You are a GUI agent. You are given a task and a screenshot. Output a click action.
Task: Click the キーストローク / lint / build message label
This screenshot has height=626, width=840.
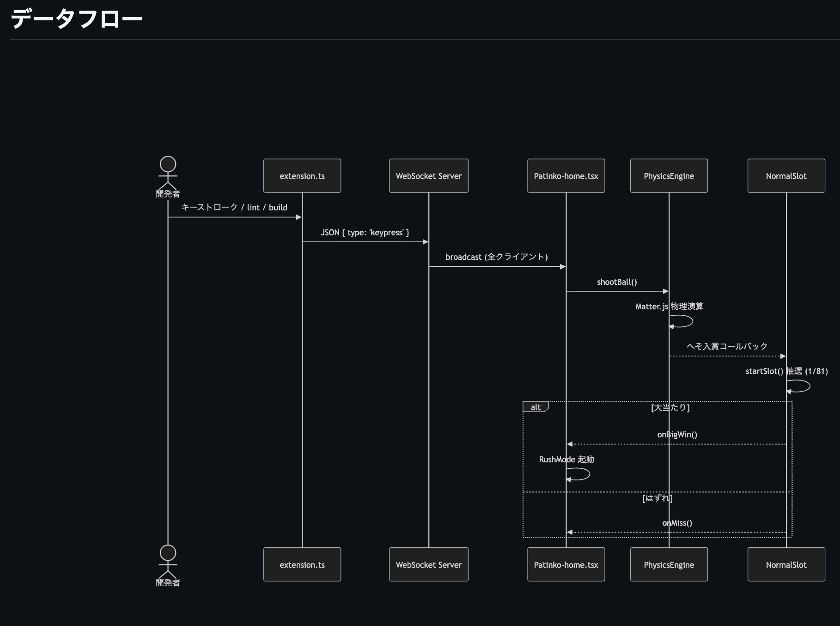(234, 208)
